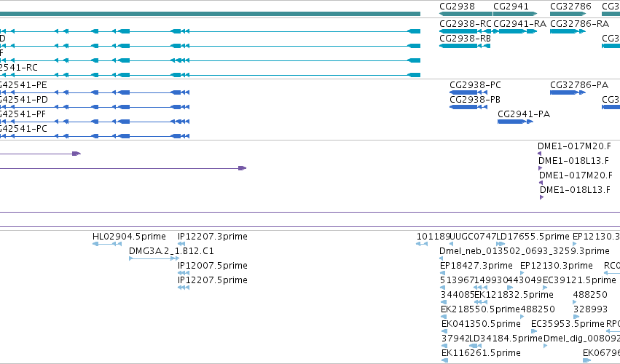Image resolution: width=620 pixels, height=364 pixels.
Task: Click the G42541-PC protein label
Action: (x=23, y=129)
